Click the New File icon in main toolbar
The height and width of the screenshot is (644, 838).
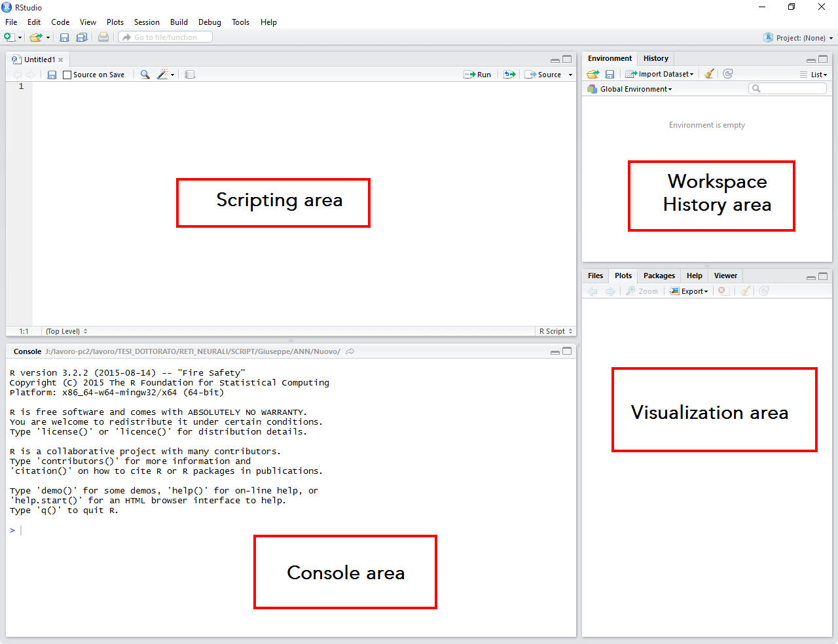tap(9, 37)
